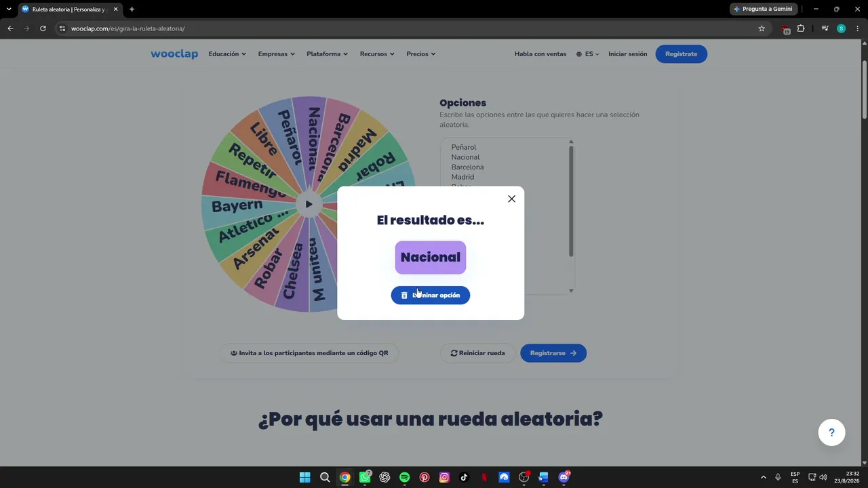Click the address bar URL

coord(128,28)
